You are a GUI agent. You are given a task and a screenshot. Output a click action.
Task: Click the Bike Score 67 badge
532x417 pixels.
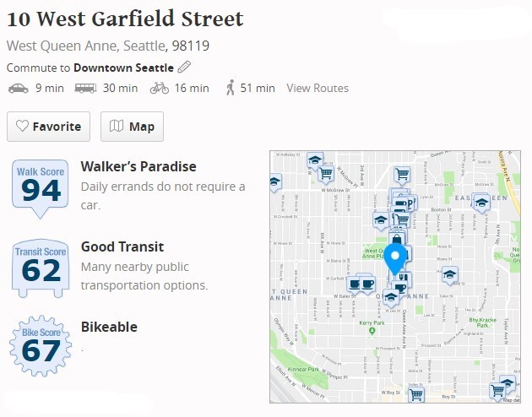pyautogui.click(x=41, y=345)
